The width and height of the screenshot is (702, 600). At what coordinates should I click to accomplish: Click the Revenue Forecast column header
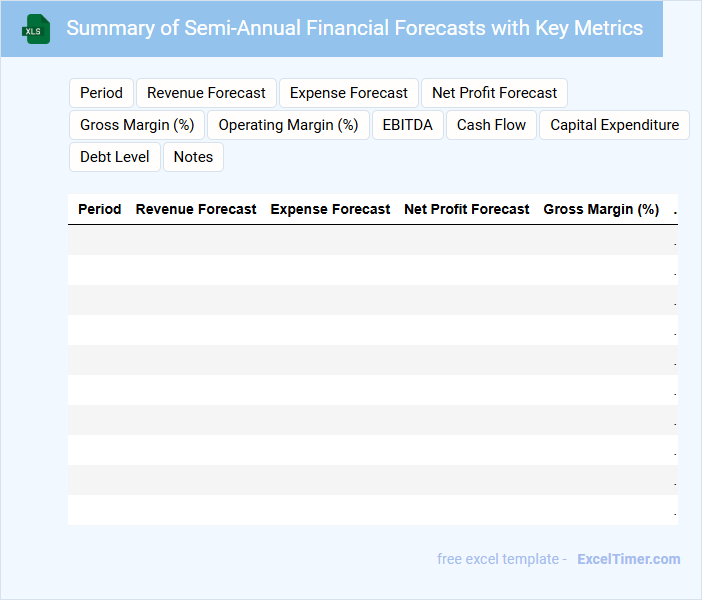click(x=196, y=209)
